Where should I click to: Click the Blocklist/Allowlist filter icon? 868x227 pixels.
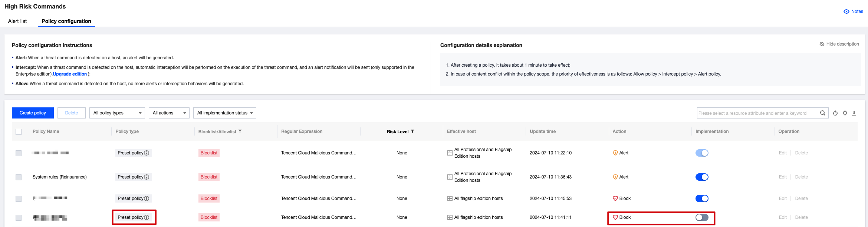click(240, 131)
